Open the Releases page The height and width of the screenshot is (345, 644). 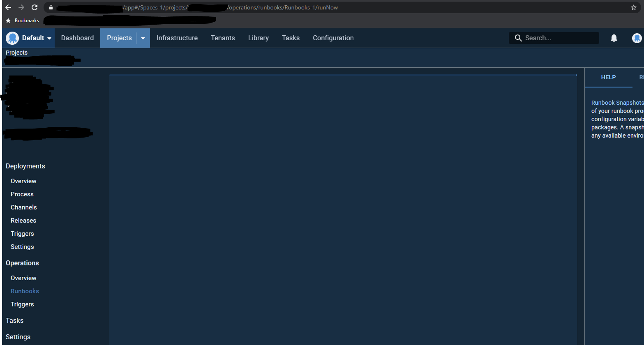pyautogui.click(x=23, y=220)
